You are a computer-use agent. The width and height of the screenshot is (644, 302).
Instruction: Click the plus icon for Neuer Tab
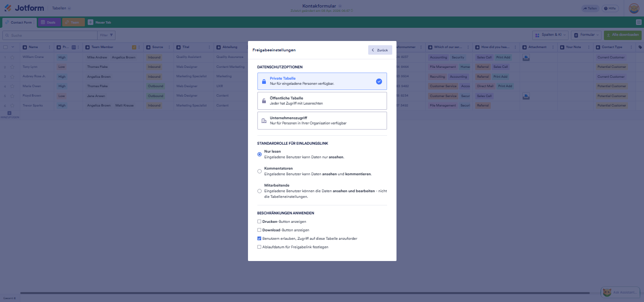click(91, 22)
